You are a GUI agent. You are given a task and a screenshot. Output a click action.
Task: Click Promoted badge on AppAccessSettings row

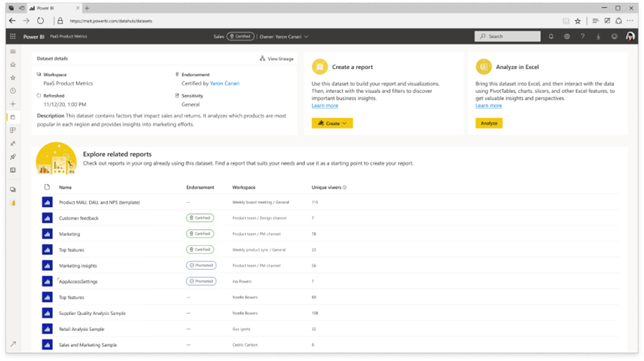point(201,282)
